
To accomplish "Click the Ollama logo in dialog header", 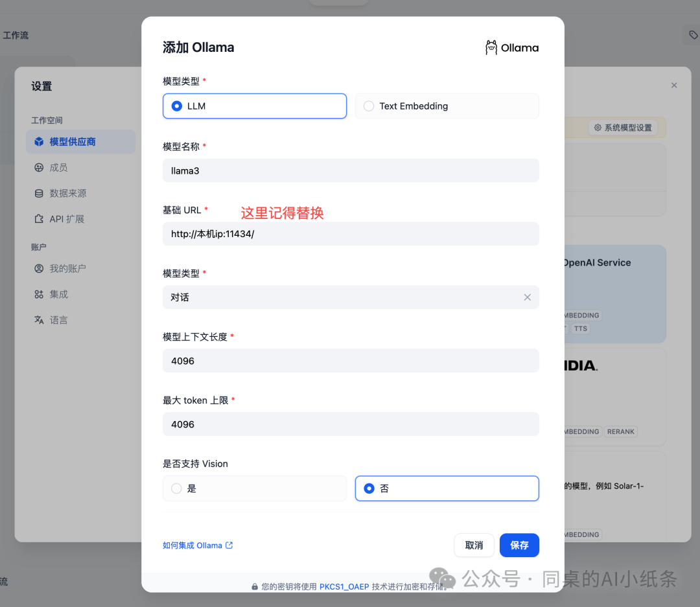I will (511, 47).
